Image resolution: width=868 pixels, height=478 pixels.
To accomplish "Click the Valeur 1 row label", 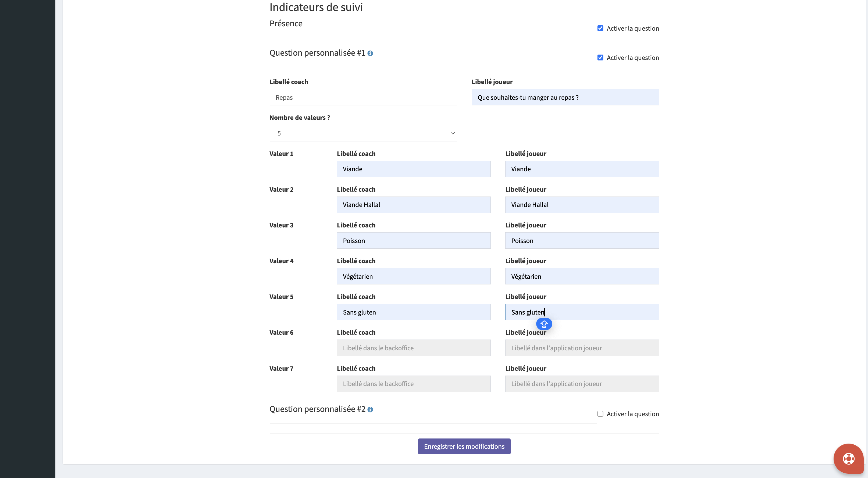I will pos(281,154).
